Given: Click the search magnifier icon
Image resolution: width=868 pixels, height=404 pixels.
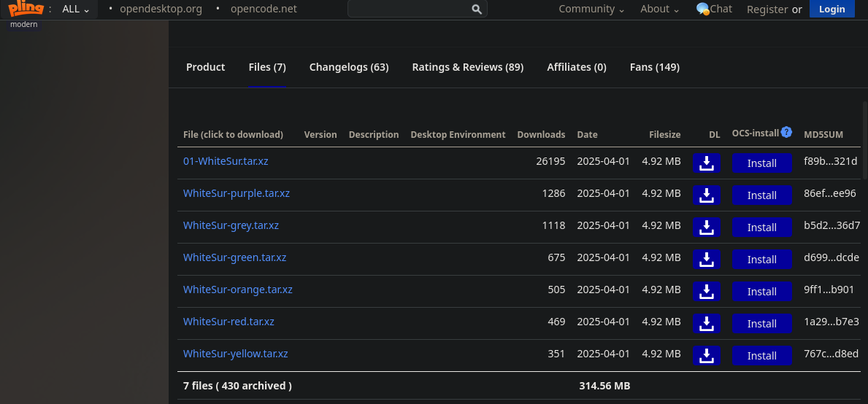Looking at the screenshot, I should pyautogui.click(x=477, y=9).
